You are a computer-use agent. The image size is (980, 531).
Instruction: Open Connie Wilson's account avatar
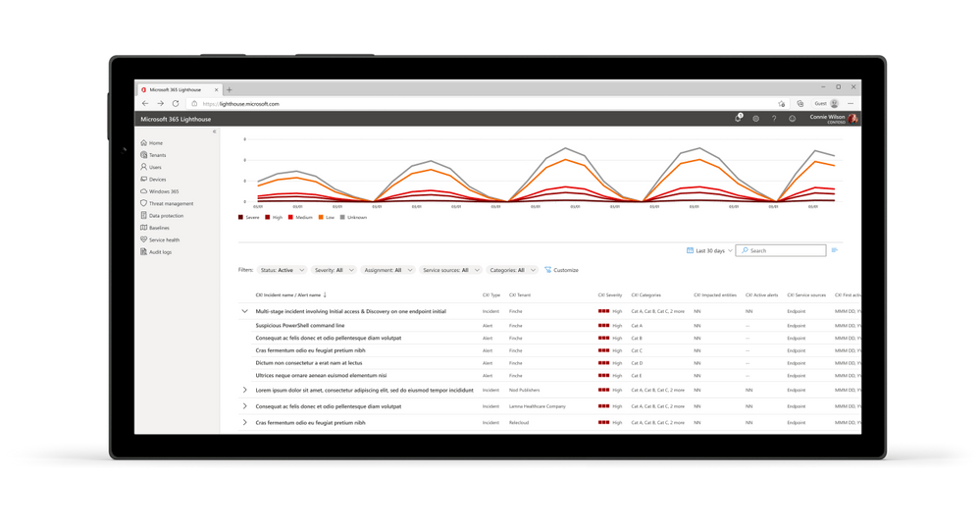[x=853, y=119]
